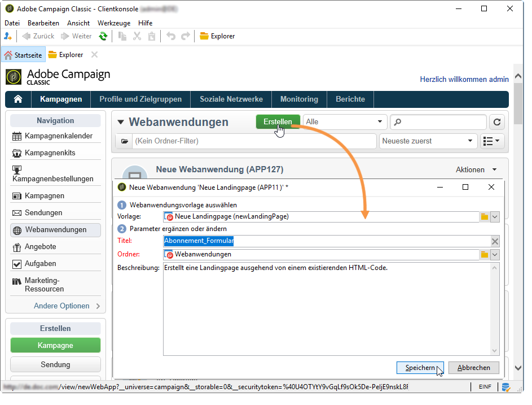
Task: Open Webanwendungen in navigation
Action: tap(56, 230)
